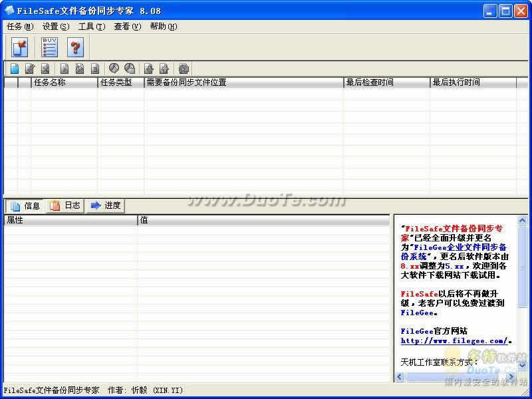
Task: Click the large exit window toolbar icon
Action: click(19, 47)
